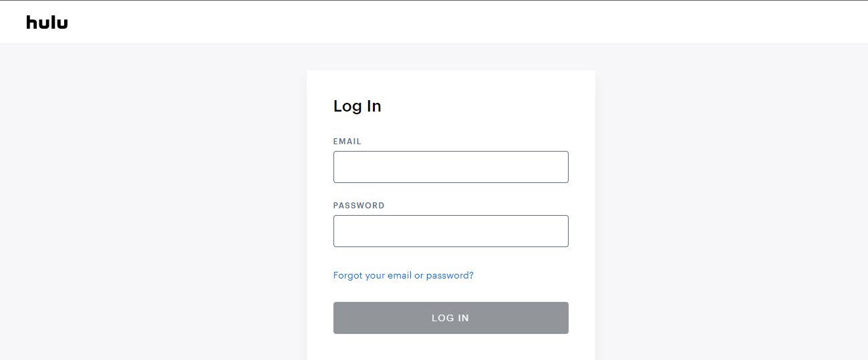Submit the form with LOG IN

[450, 318]
